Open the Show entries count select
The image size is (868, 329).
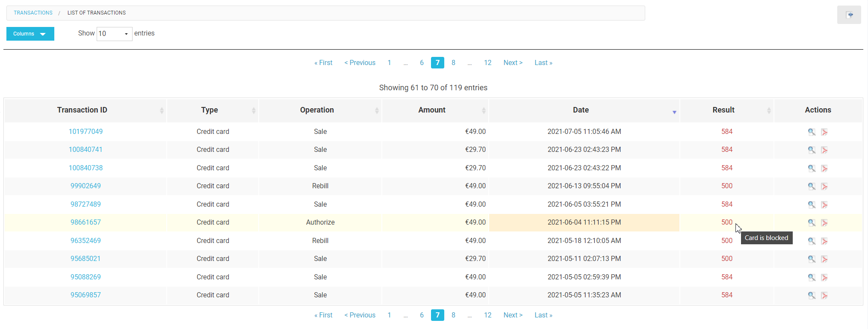point(114,33)
